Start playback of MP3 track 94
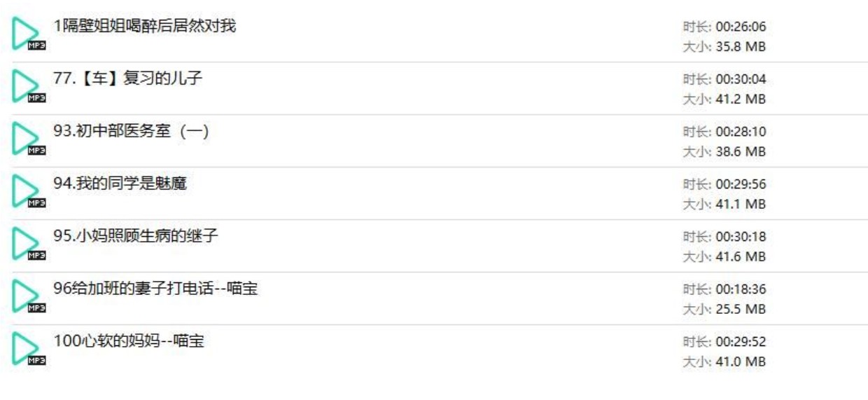The height and width of the screenshot is (400, 868). [28, 191]
